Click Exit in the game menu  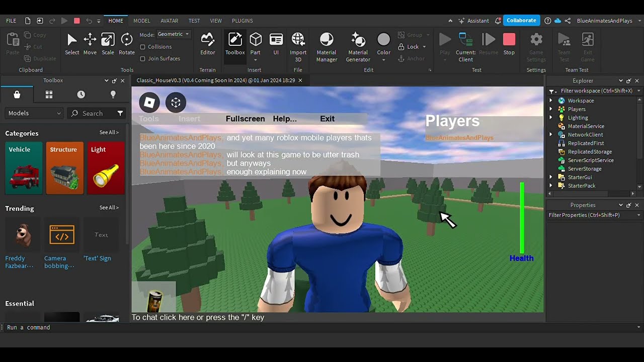(327, 119)
